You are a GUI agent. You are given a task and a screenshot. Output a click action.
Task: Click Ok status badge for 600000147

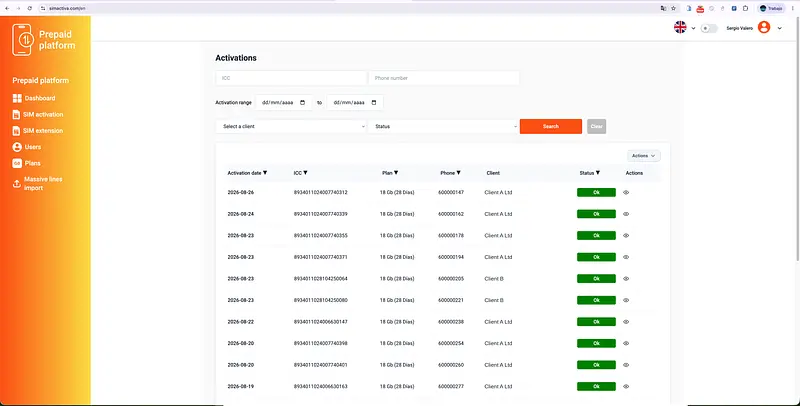pos(596,193)
